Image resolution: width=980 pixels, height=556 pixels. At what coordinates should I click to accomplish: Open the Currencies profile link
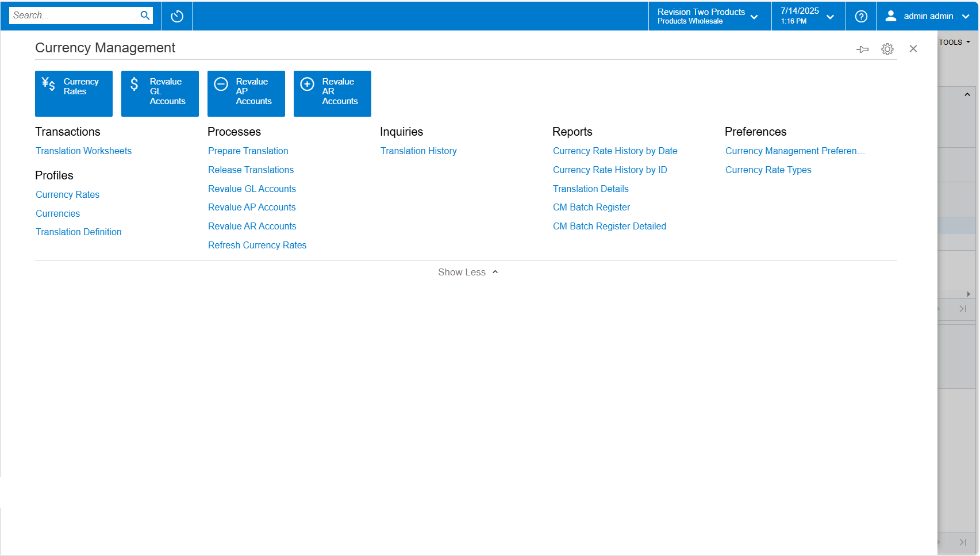click(57, 213)
